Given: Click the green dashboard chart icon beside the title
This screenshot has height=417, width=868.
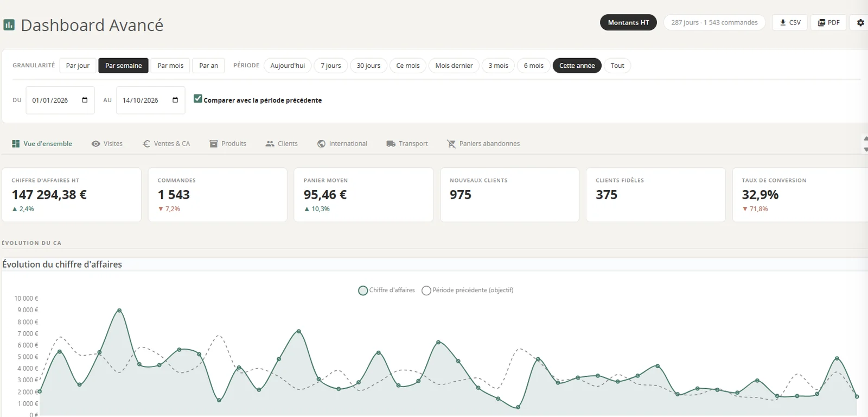Looking at the screenshot, I should click(9, 25).
